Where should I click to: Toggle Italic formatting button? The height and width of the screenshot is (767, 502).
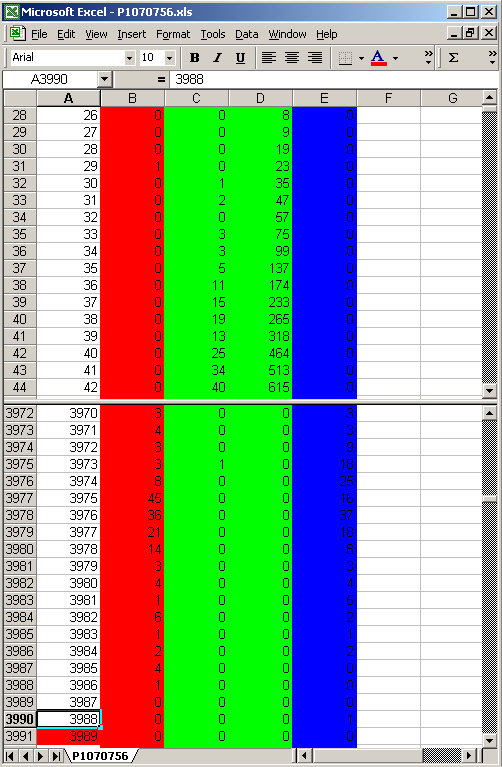click(217, 58)
